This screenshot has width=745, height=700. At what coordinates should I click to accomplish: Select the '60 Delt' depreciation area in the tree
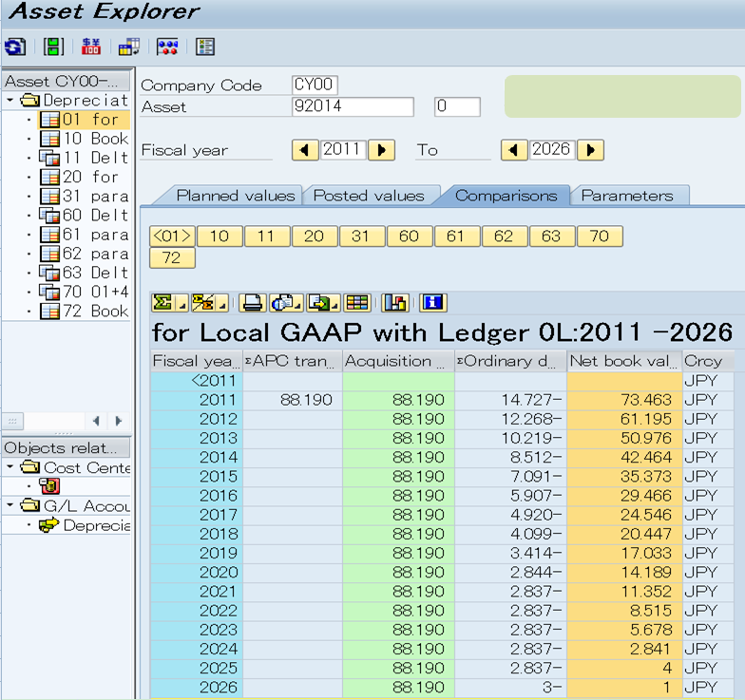coord(84,215)
